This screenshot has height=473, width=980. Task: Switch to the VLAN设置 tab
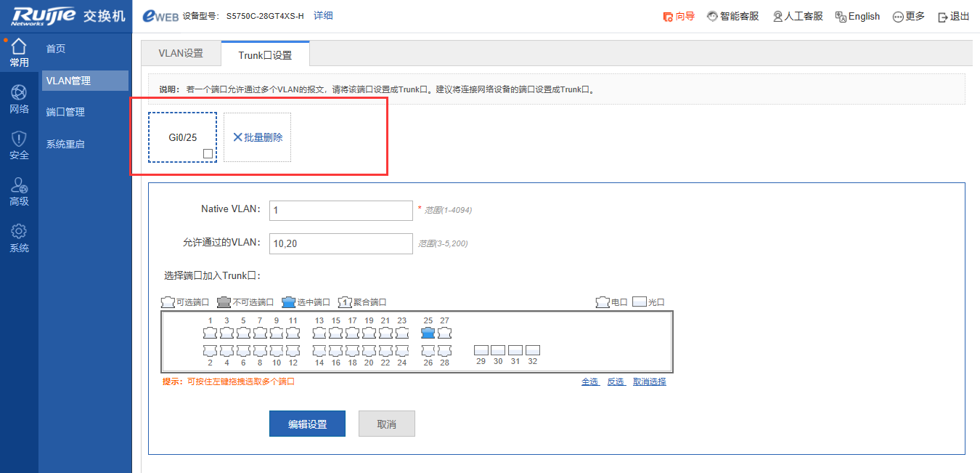(181, 54)
